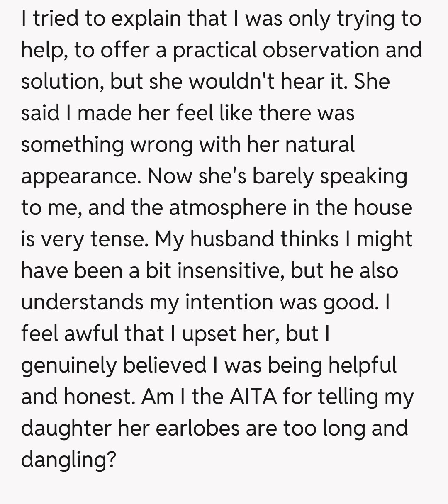This screenshot has width=448, height=504.
Task: Click the word "genuinely" in the paragraph
Action: click(70, 366)
